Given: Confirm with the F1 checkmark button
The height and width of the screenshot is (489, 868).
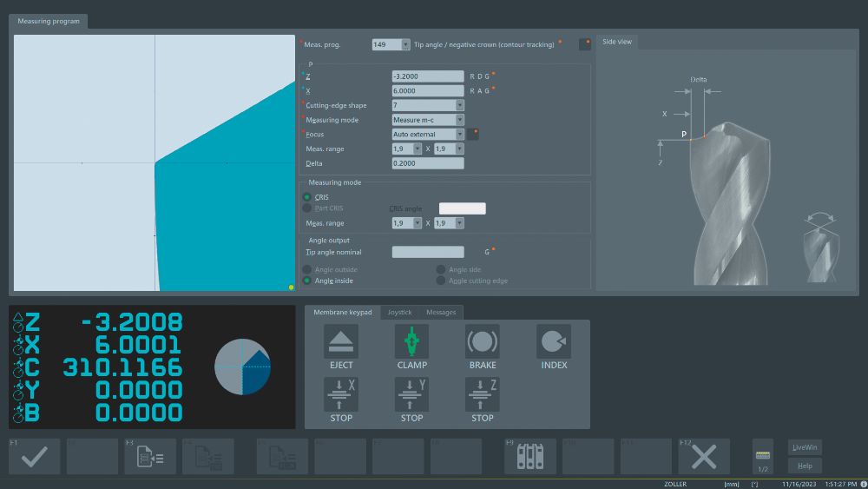Looking at the screenshot, I should (x=35, y=456).
